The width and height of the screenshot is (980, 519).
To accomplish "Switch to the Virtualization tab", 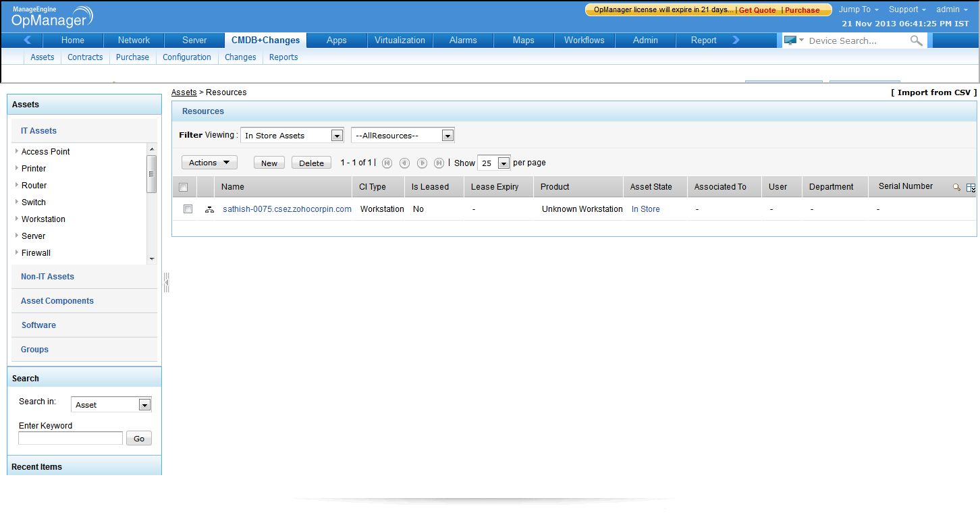I will coord(400,40).
